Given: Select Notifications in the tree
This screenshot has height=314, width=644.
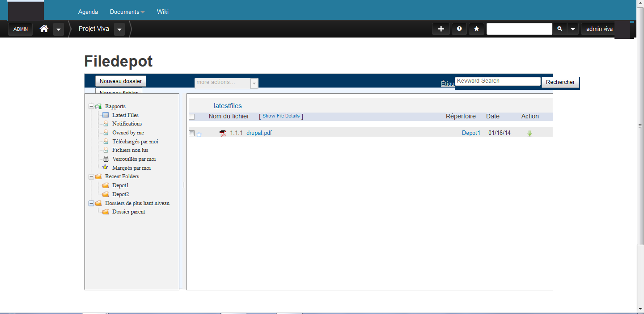Looking at the screenshot, I should coord(127,124).
